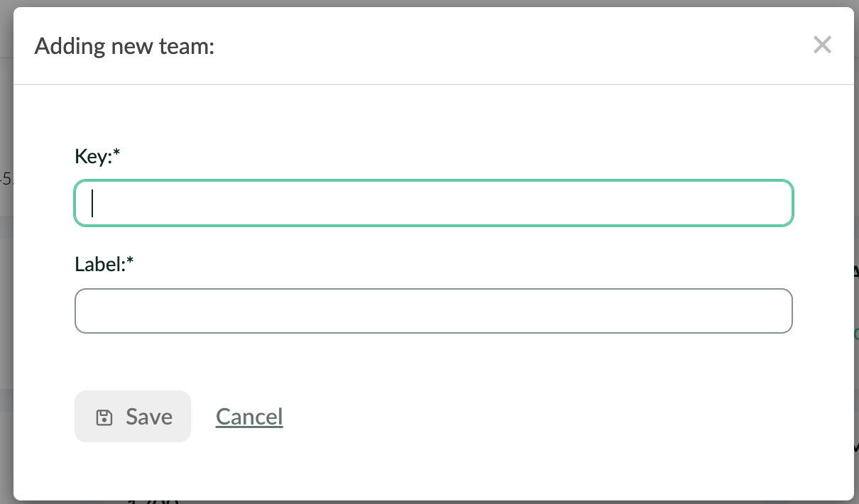Dismiss the modal with the X button
The height and width of the screenshot is (504, 859).
pos(822,46)
